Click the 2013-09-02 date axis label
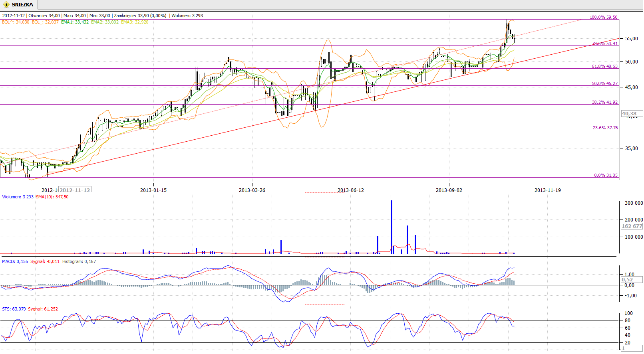The width and height of the screenshot is (644, 354). click(449, 190)
